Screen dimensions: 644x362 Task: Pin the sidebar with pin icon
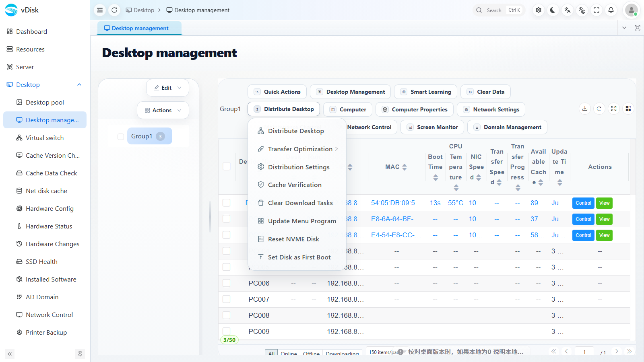[x=80, y=354]
